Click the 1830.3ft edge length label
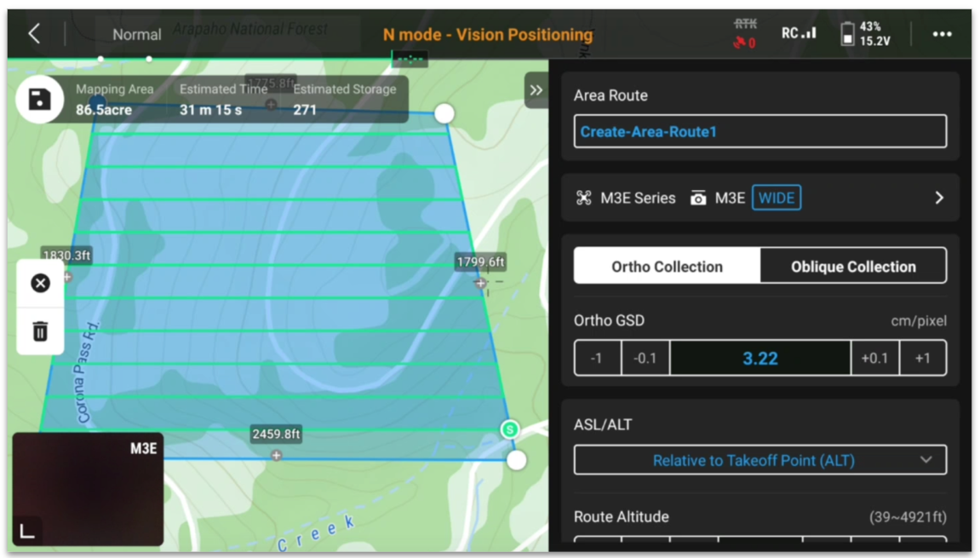 (x=67, y=256)
